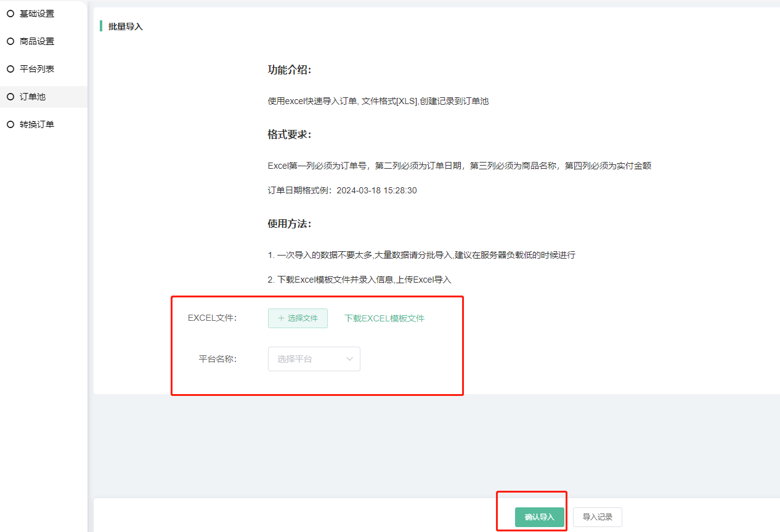Navigate to 转换订单 in the sidebar
The width and height of the screenshot is (780, 532).
37,124
